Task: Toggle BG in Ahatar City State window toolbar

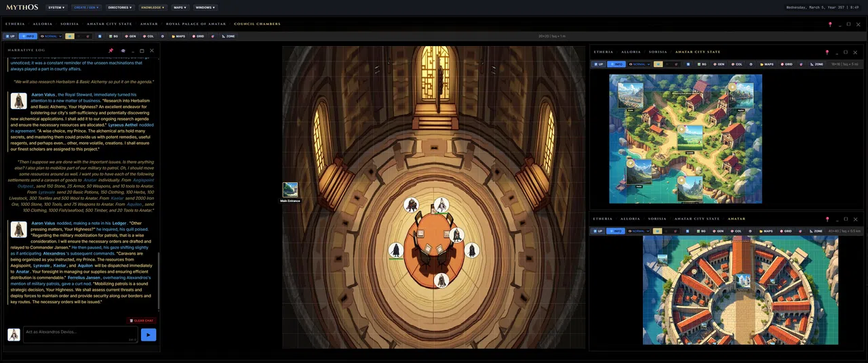Action: click(x=702, y=64)
